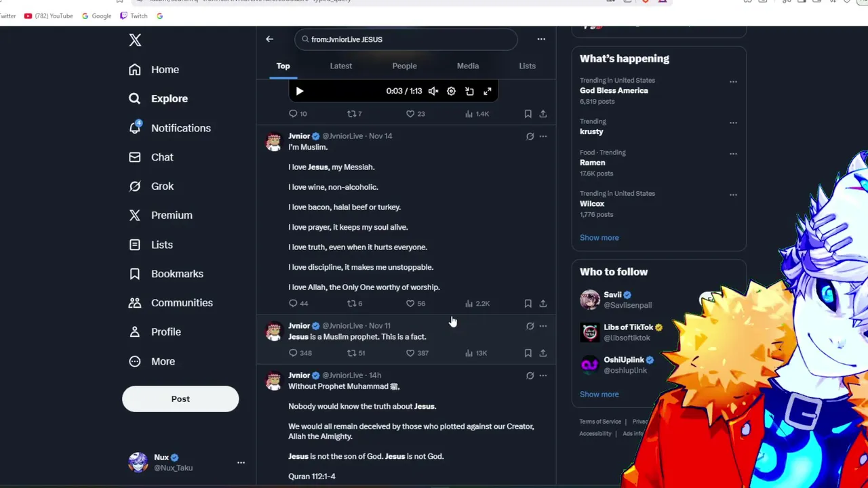Play the video in the post
This screenshot has height=488, width=868.
[300, 91]
